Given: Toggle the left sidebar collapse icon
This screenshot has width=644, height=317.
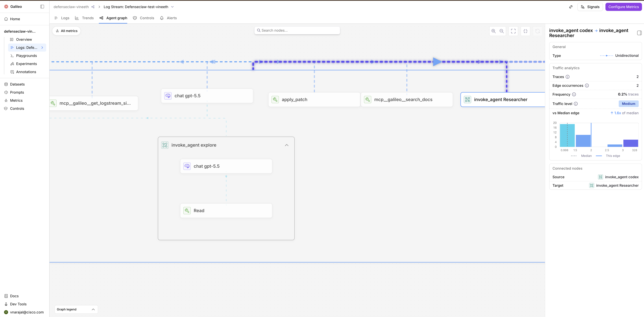Looking at the screenshot, I should coord(42,7).
